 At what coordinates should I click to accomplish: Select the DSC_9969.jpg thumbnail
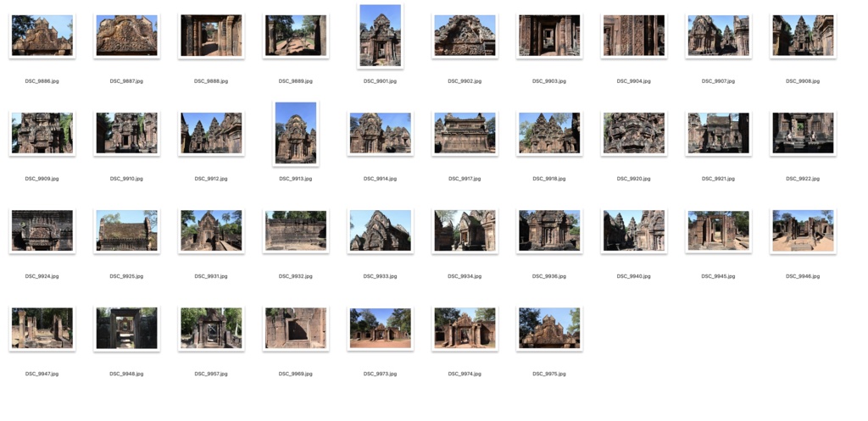[x=296, y=329]
